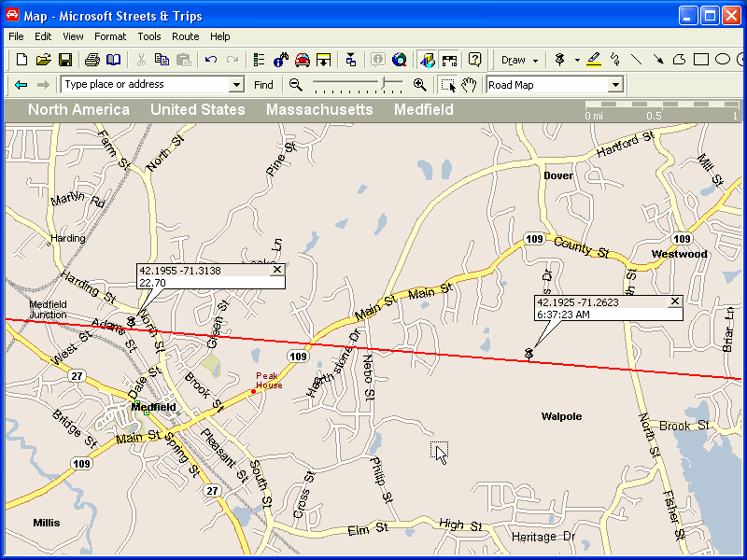Viewport: 747px width, 560px height.
Task: Select the straight Line drawing tool
Action: 637,60
